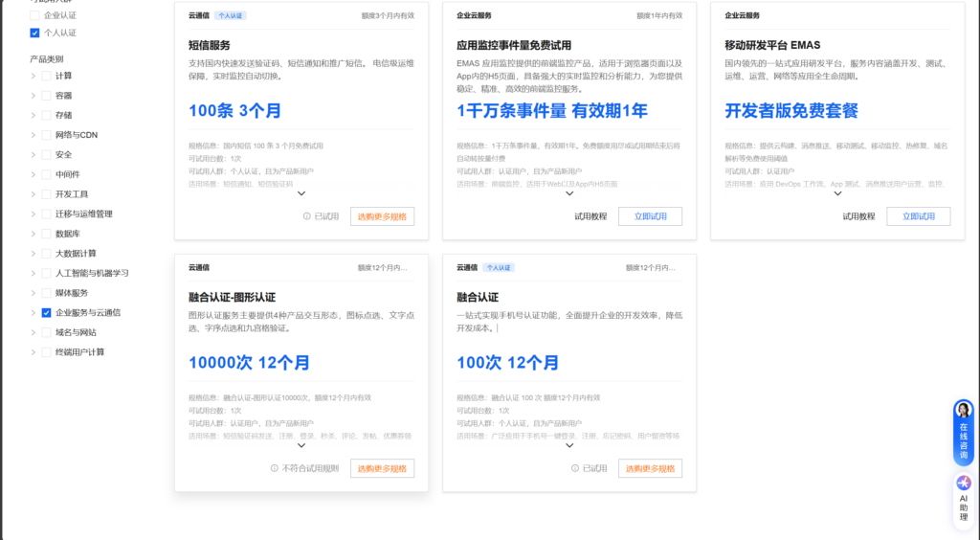Expand details chevron on 应用监控事件量免费试用 card
The width and height of the screenshot is (980, 540).
point(569,192)
